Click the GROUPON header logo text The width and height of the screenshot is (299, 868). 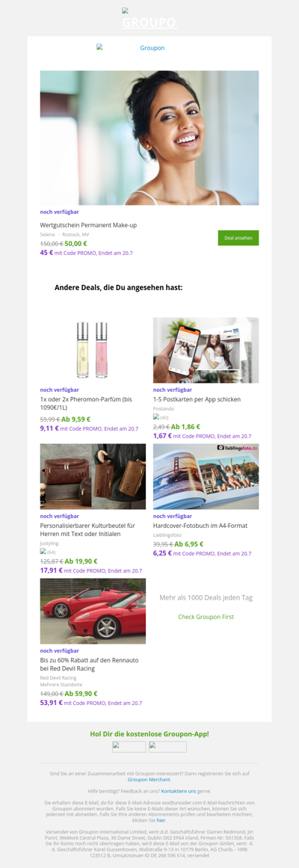pyautogui.click(x=149, y=22)
